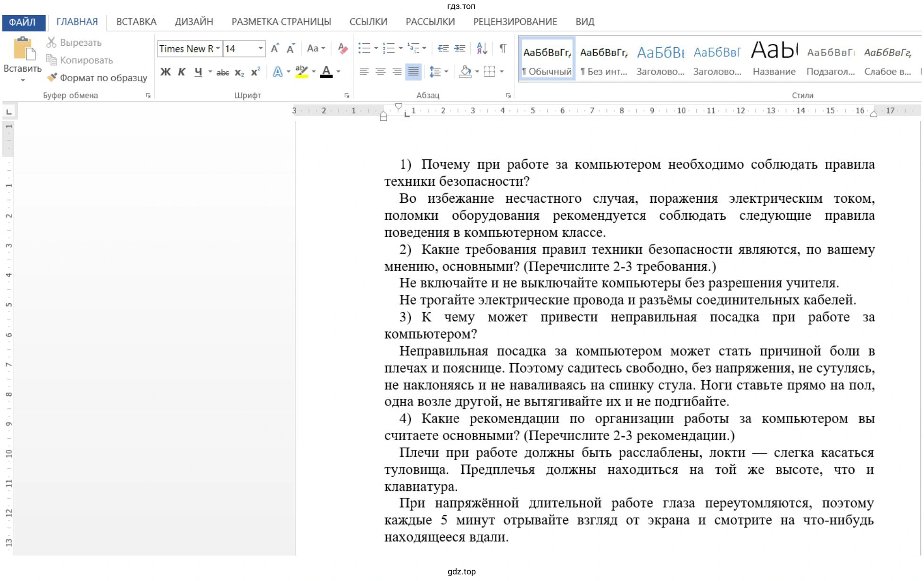Viewport: 924px width, 581px height.
Task: Switch to РЕЦЕНЗИРОВАНИЕ ribbon tab
Action: pos(515,22)
